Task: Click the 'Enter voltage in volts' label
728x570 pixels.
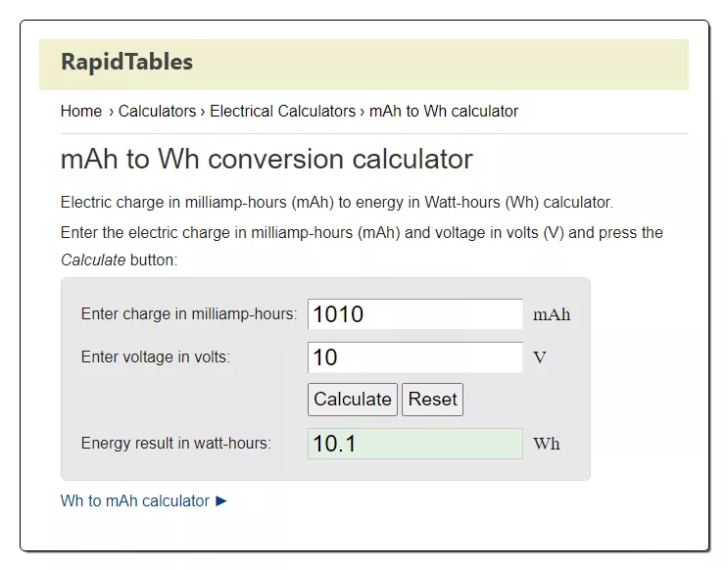Action: (156, 356)
